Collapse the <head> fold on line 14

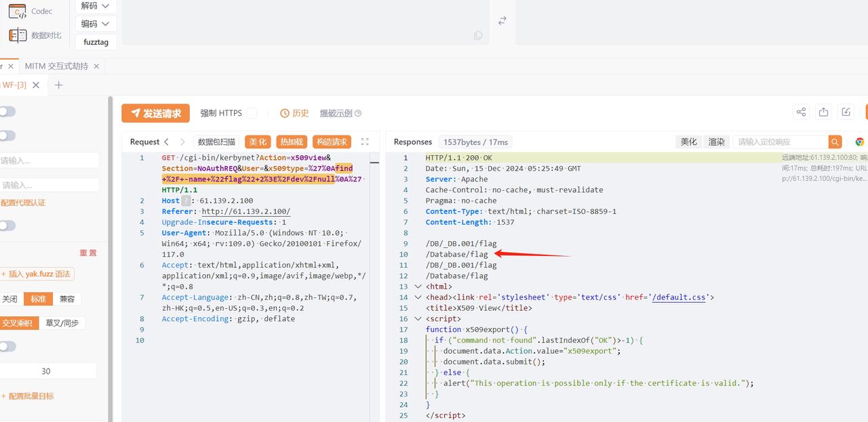click(418, 297)
